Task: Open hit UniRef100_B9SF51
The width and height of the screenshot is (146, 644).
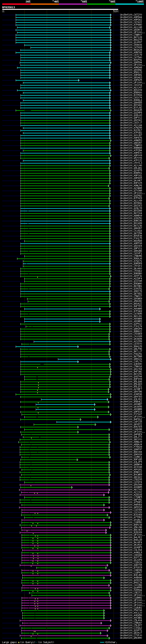Action: (131, 60)
